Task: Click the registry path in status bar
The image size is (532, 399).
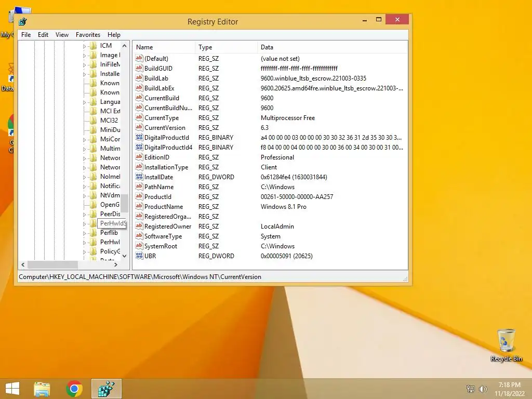Action: click(140, 277)
